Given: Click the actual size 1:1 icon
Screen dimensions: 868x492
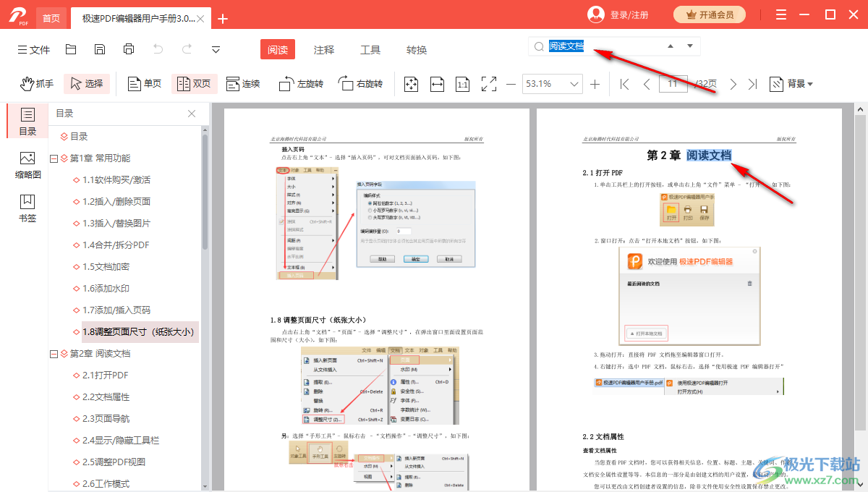Looking at the screenshot, I should pyautogui.click(x=463, y=85).
